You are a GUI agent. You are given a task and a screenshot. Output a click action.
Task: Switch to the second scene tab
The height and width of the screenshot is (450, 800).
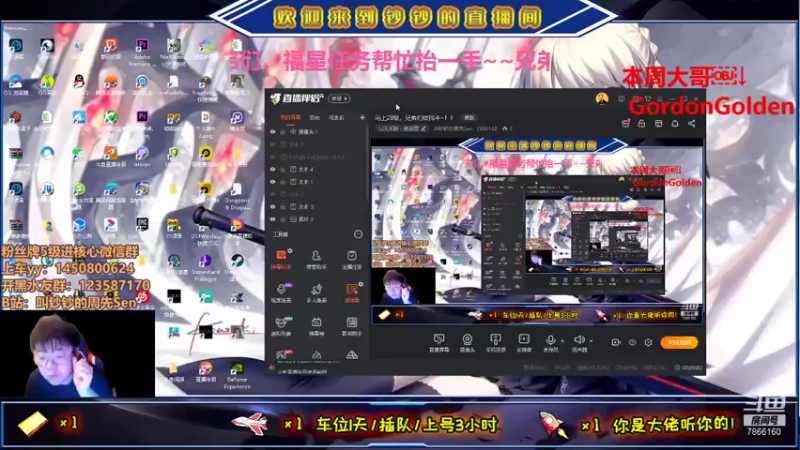point(315,117)
